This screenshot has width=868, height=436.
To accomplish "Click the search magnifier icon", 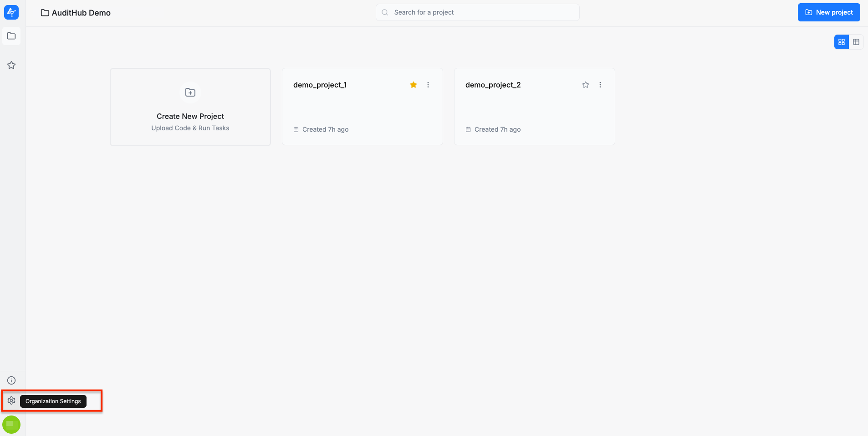I will [x=385, y=12].
